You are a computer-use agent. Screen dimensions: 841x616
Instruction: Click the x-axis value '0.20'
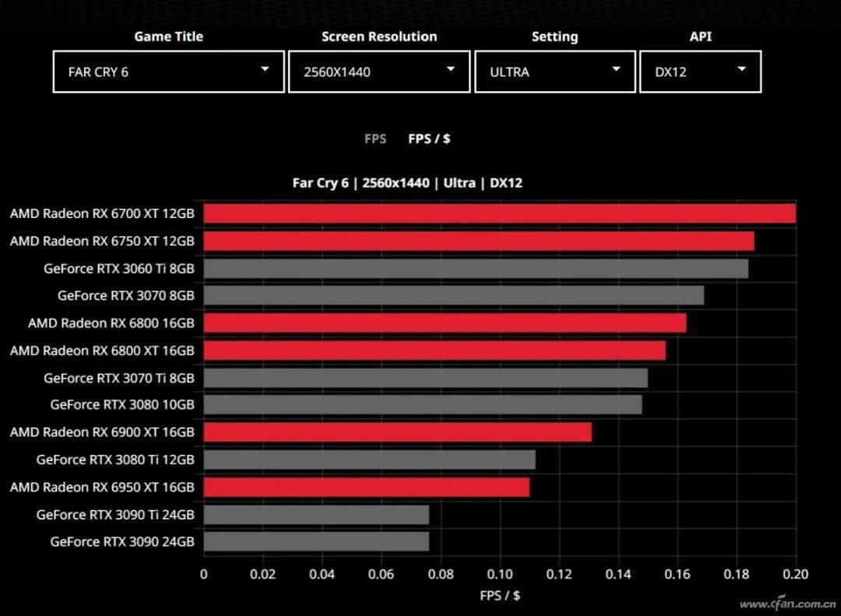pyautogui.click(x=795, y=574)
